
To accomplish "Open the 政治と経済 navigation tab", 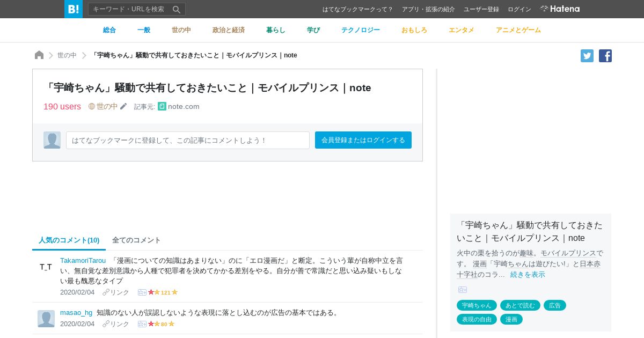I will point(229,30).
